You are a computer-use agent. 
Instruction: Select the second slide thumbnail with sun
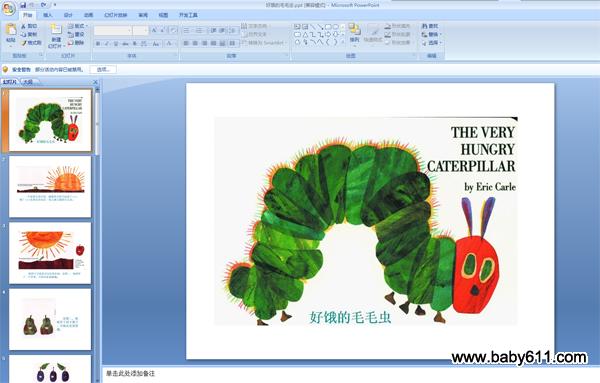50,187
